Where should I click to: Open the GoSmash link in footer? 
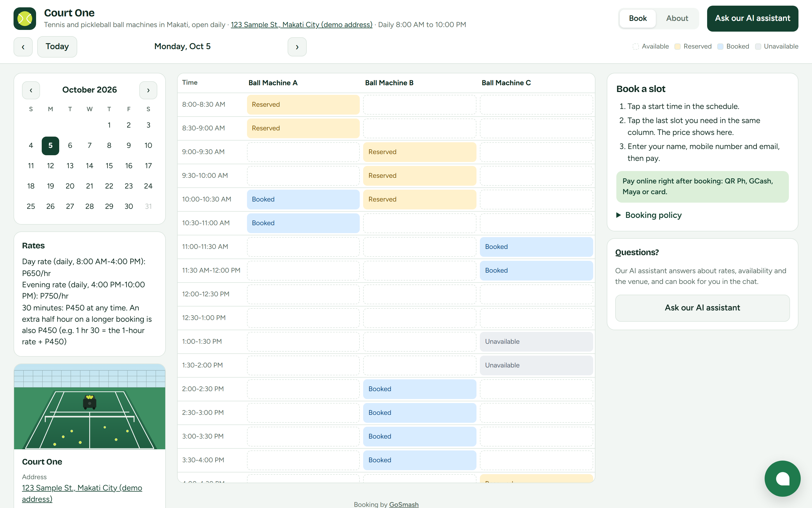[x=404, y=504]
